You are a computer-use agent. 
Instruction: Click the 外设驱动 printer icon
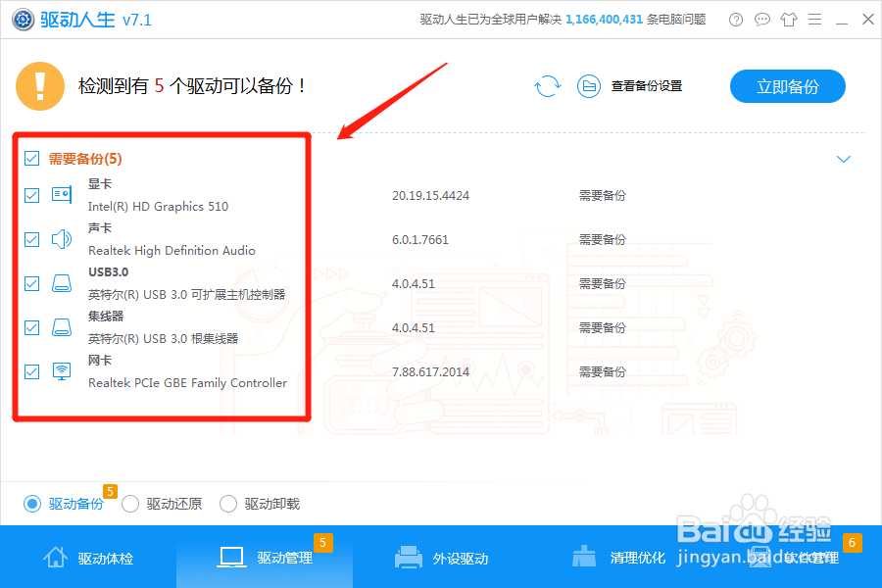(x=409, y=557)
